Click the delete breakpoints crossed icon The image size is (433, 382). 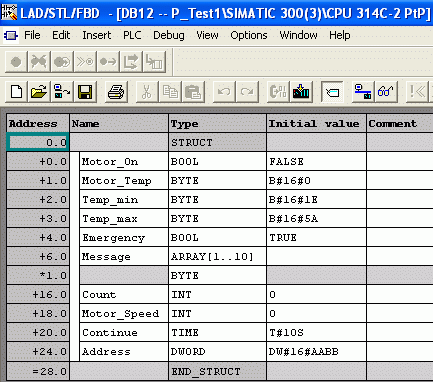(x=39, y=62)
